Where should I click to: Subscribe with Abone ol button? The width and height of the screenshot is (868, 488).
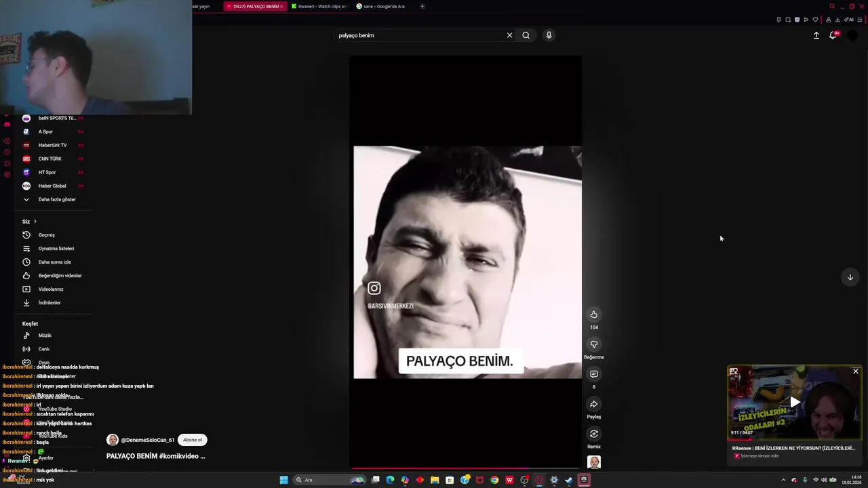click(x=192, y=440)
